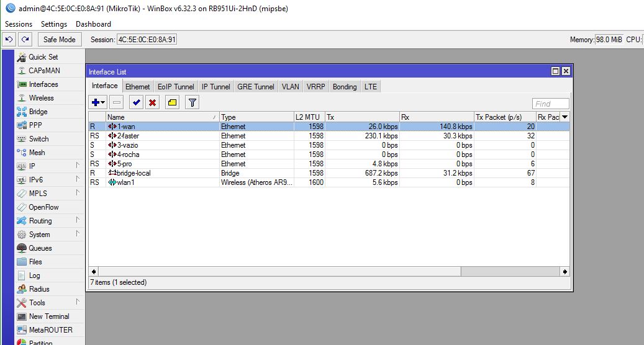Open the Sessions menu
Viewport: 644px width, 345px height.
(19, 24)
